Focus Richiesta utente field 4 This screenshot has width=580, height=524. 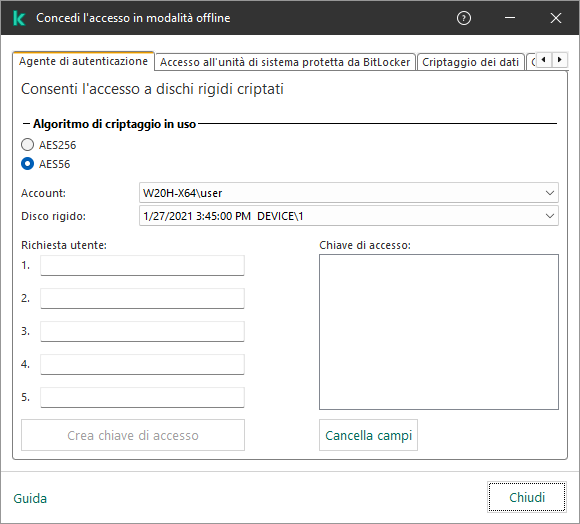tap(142, 364)
